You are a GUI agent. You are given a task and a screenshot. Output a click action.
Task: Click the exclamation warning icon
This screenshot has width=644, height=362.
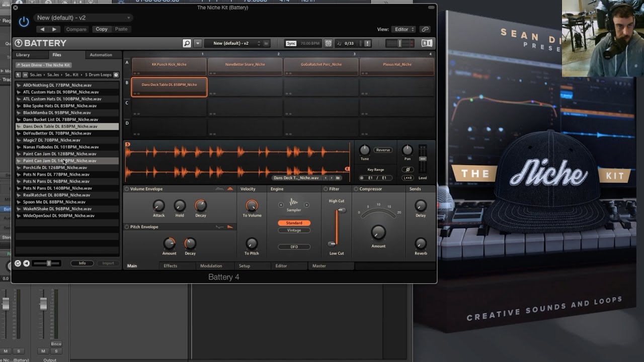pos(367,43)
